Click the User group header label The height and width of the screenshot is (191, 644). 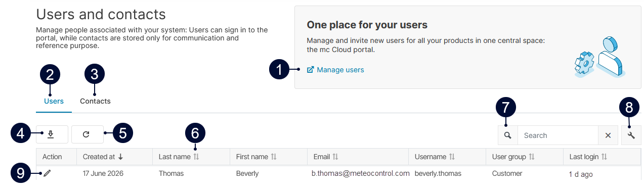tap(509, 157)
